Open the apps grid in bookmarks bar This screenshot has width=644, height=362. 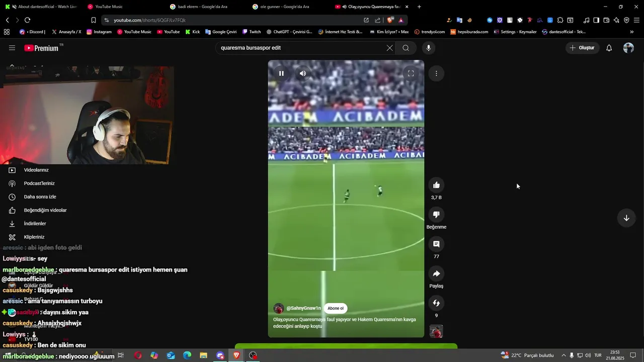(x=7, y=32)
